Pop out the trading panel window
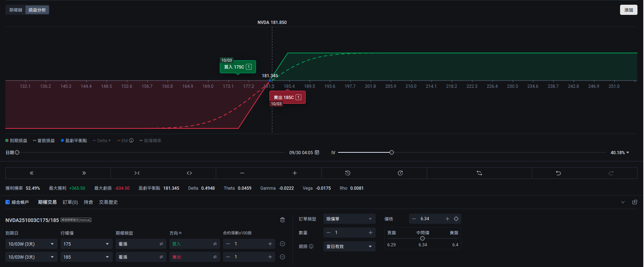The image size is (644, 267). point(635,202)
